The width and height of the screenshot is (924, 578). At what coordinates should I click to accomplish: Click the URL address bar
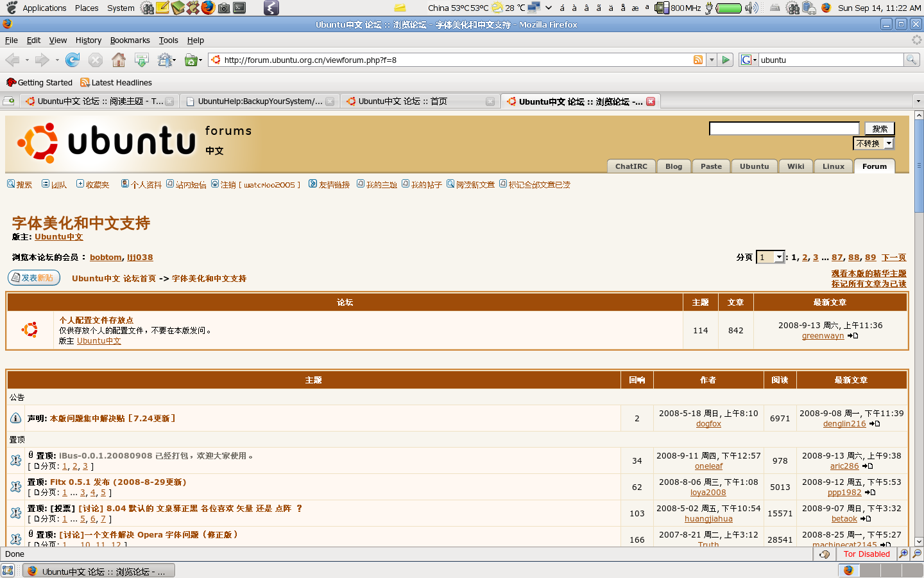456,60
